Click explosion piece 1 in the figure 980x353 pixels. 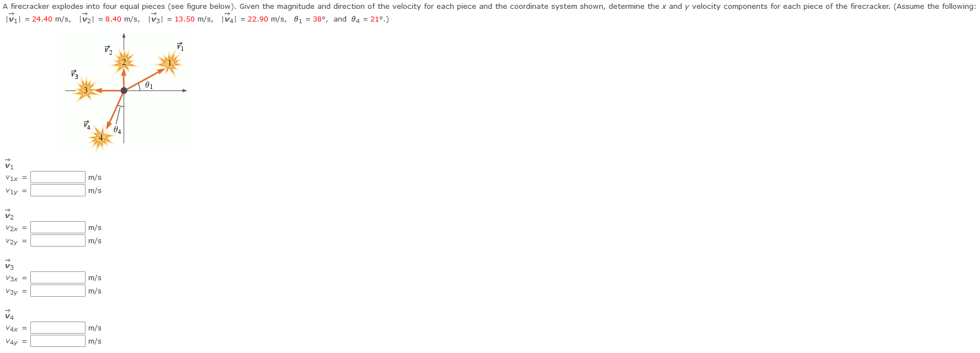coord(169,63)
